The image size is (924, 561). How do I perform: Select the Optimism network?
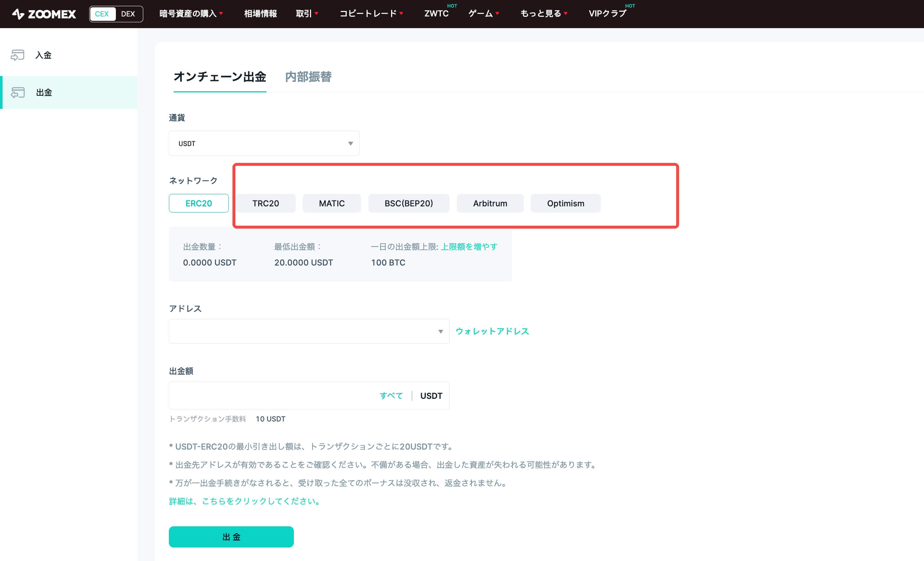click(x=565, y=203)
